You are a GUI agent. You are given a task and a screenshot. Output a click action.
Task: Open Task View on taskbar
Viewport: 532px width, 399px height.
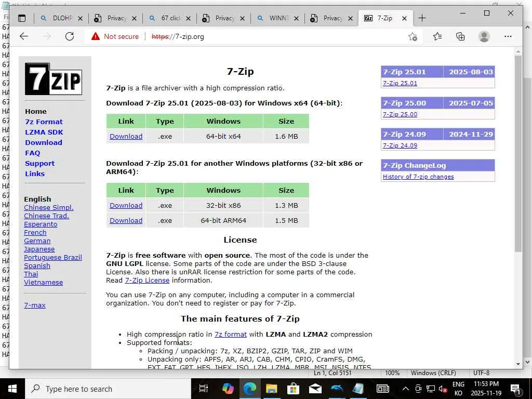click(203, 389)
